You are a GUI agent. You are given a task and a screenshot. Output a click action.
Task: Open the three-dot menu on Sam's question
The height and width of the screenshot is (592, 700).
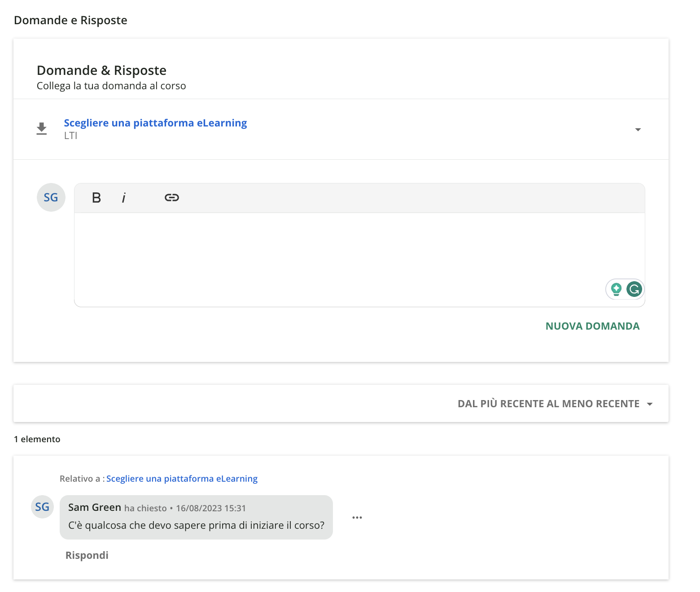(x=357, y=517)
